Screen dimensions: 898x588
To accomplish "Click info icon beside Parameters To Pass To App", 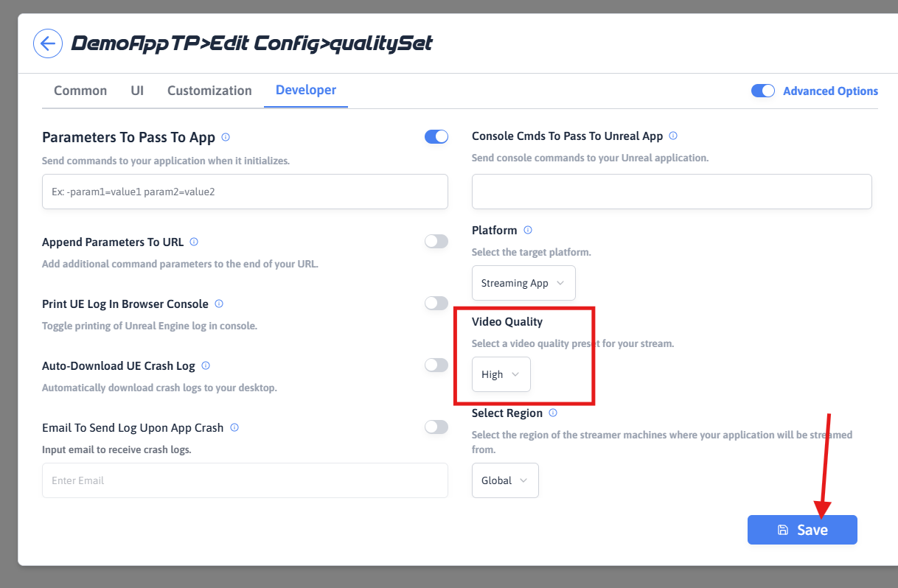I will (226, 137).
